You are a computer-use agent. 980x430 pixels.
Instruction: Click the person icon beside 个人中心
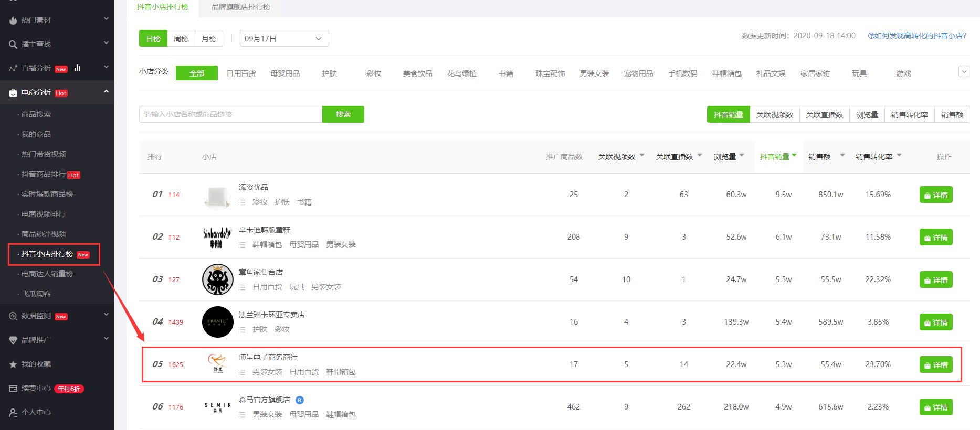(x=13, y=413)
